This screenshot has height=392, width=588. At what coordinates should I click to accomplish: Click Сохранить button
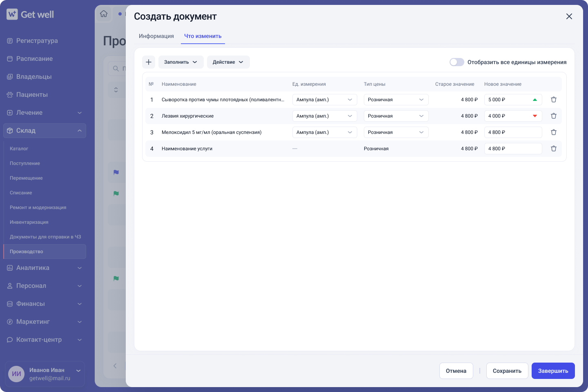point(507,371)
